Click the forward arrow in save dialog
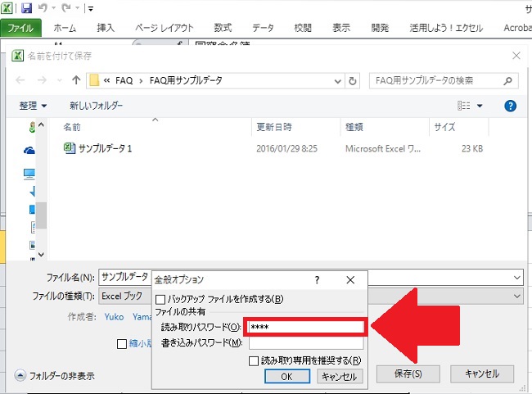532x394 pixels. coord(42,80)
